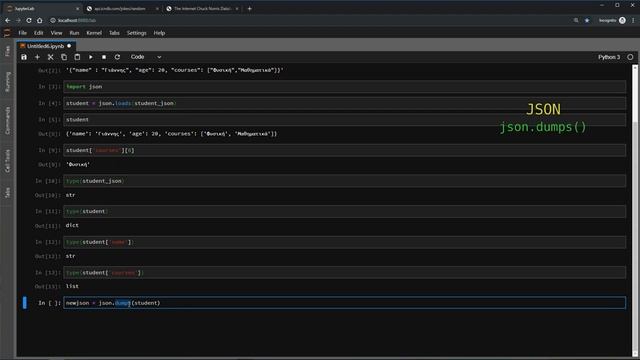The width and height of the screenshot is (640, 360).
Task: Save the notebook with the floppy disk icon
Action: point(24,57)
